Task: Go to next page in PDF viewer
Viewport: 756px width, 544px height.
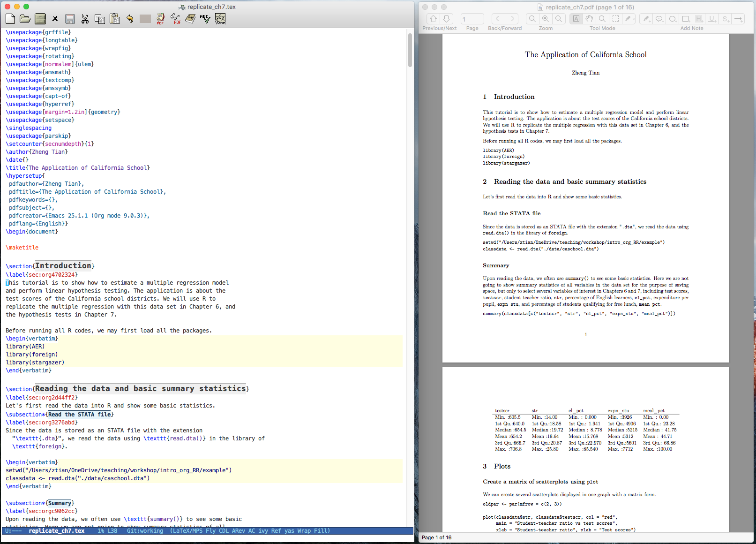Action: (447, 19)
